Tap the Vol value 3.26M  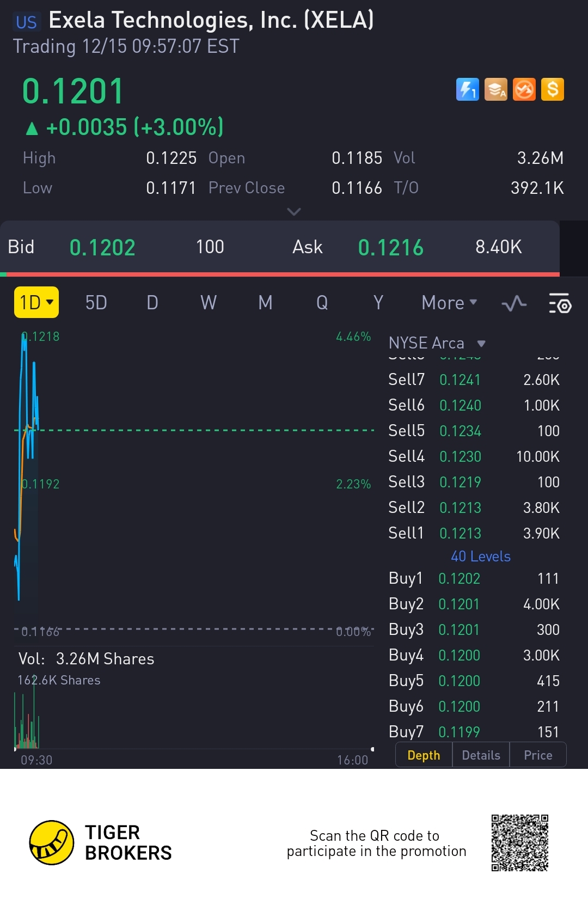pos(540,158)
